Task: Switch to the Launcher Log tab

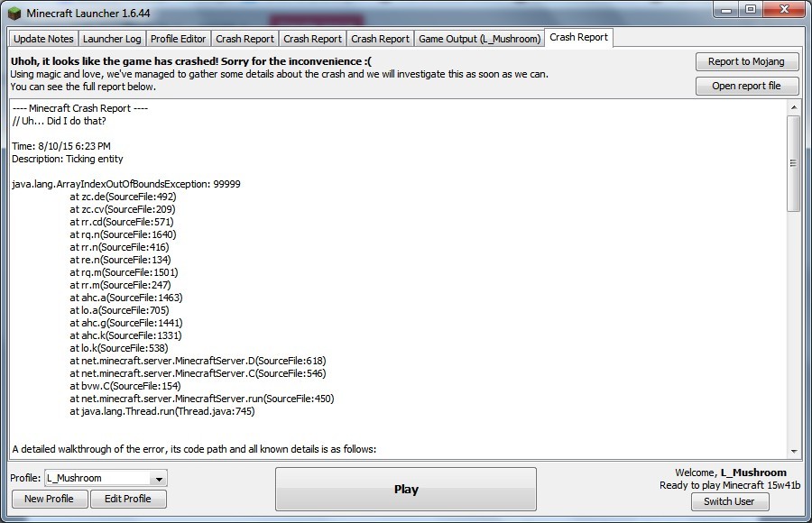Action: [x=112, y=39]
